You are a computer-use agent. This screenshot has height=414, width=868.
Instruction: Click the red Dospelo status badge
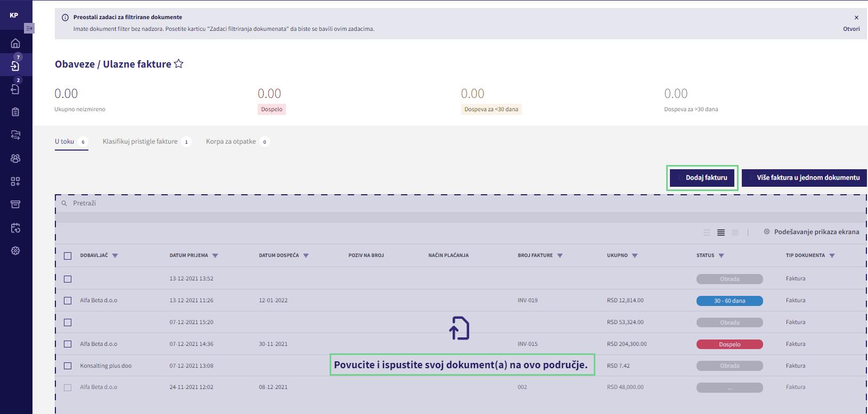click(730, 344)
